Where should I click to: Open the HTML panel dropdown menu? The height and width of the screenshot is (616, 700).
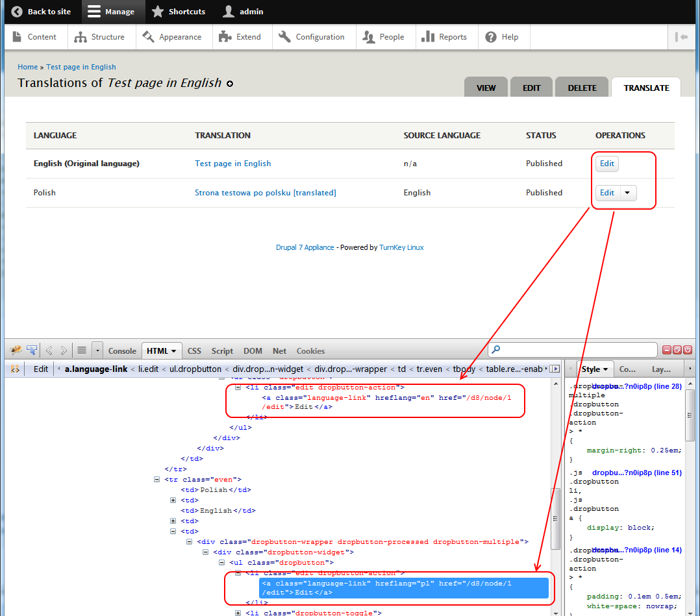[173, 351]
